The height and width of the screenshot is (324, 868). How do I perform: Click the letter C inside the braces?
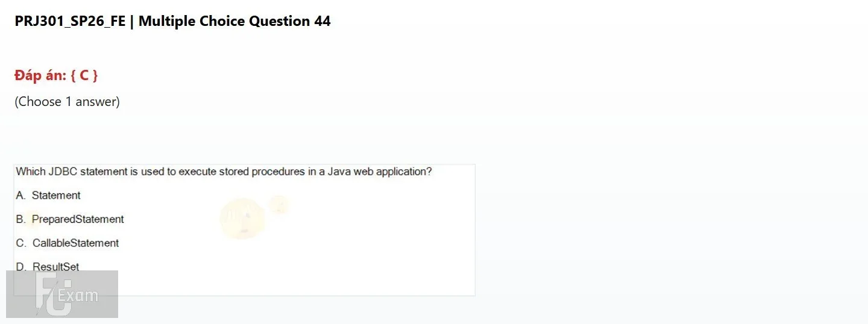(84, 76)
